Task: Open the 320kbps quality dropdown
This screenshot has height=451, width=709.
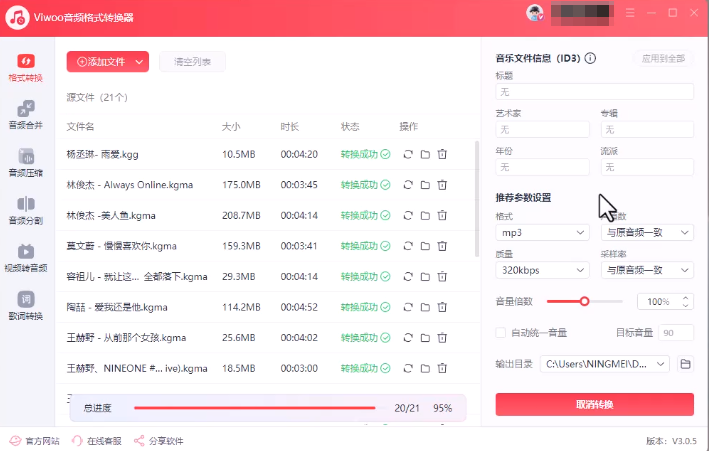Action: [543, 270]
